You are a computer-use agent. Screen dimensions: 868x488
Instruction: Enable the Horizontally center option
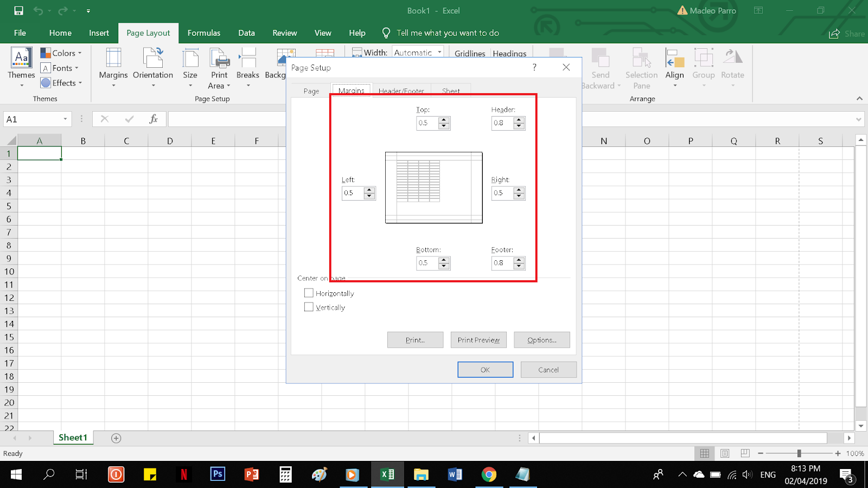click(x=309, y=293)
